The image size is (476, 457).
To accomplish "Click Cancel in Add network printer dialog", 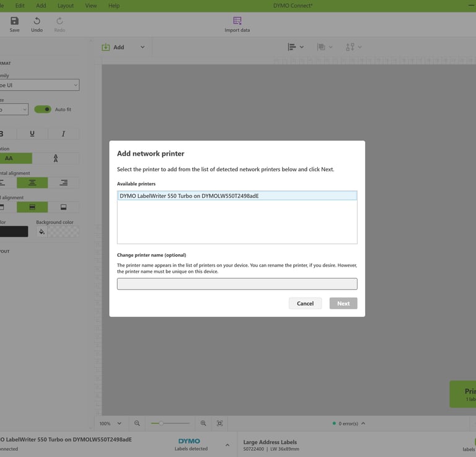I will tap(305, 303).
